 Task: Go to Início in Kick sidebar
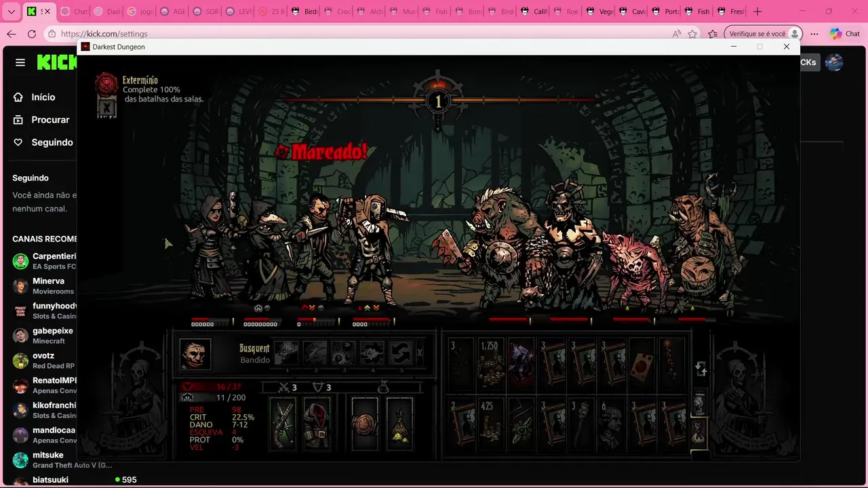(43, 97)
